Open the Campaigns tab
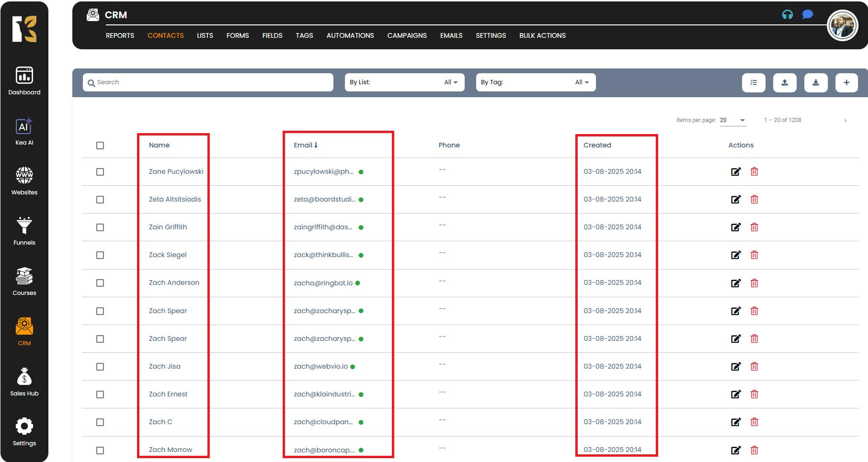Viewport: 868px width, 462px height. [x=407, y=35]
